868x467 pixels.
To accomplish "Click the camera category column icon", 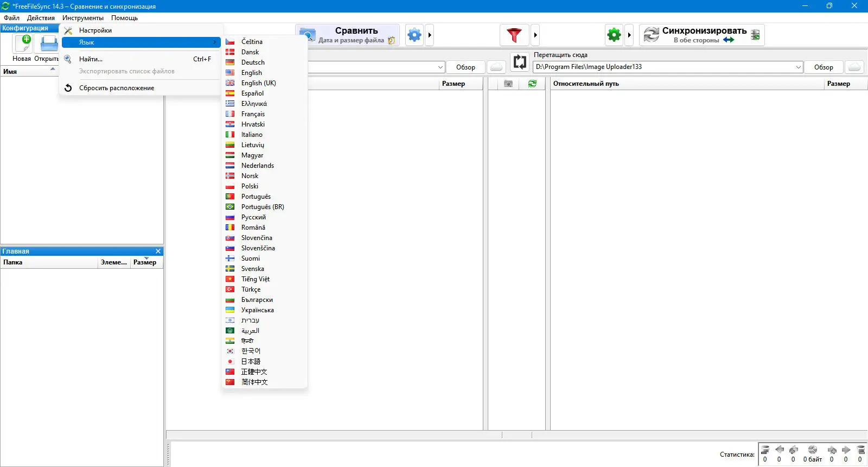I will 508,84.
